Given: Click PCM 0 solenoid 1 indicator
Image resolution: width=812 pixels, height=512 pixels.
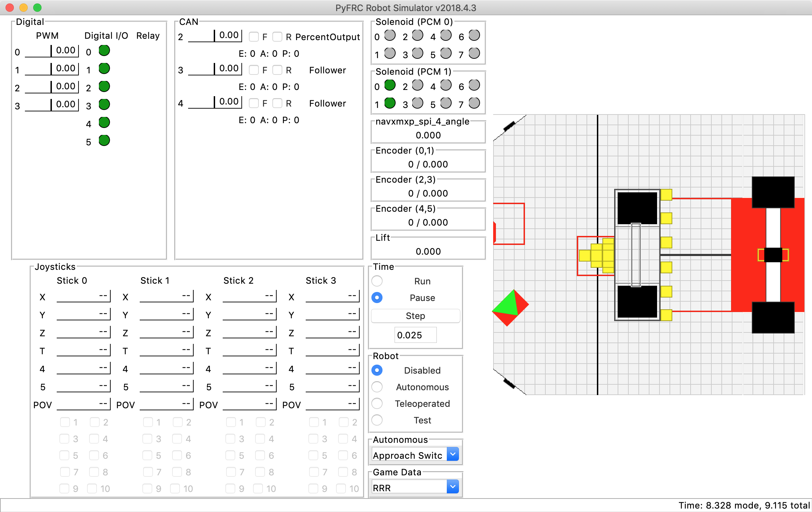Looking at the screenshot, I should 390,53.
